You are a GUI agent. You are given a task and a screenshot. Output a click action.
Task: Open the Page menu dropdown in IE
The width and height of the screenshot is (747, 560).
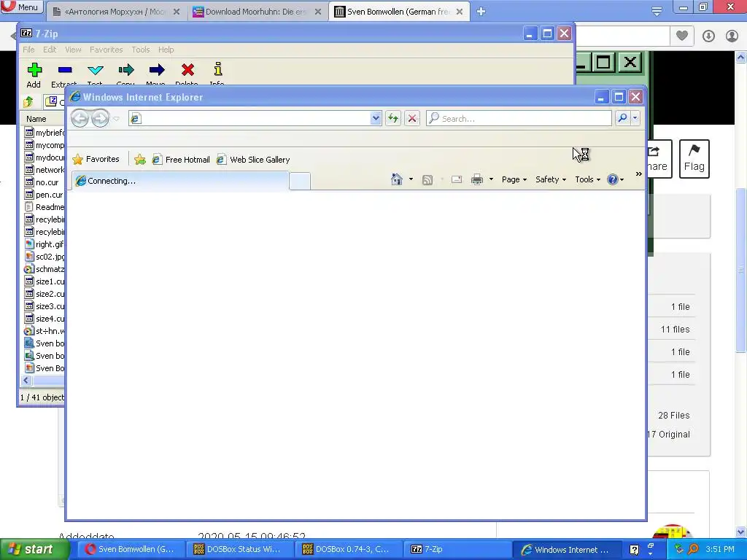point(514,179)
